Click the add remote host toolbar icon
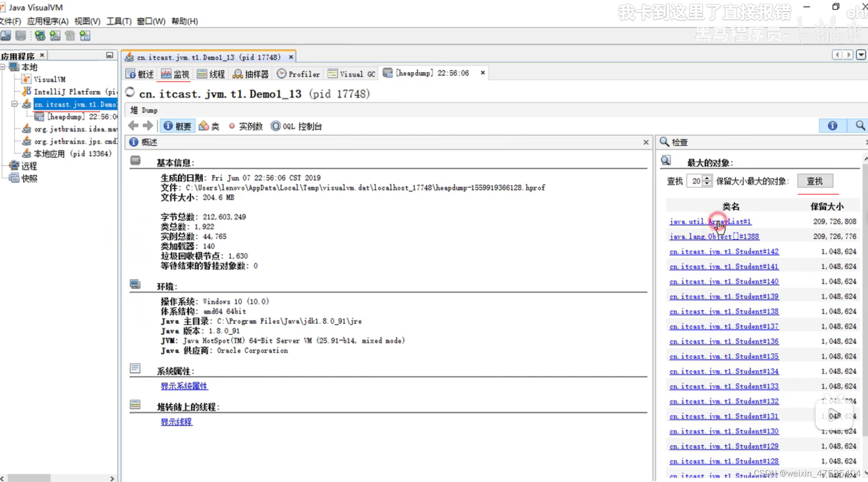This screenshot has height=482, width=868. (40, 36)
